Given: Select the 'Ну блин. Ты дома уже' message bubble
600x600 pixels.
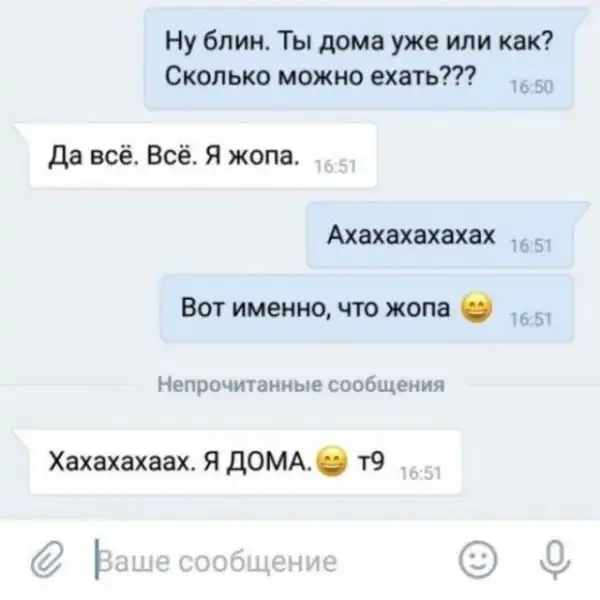Looking at the screenshot, I should coord(359,59).
